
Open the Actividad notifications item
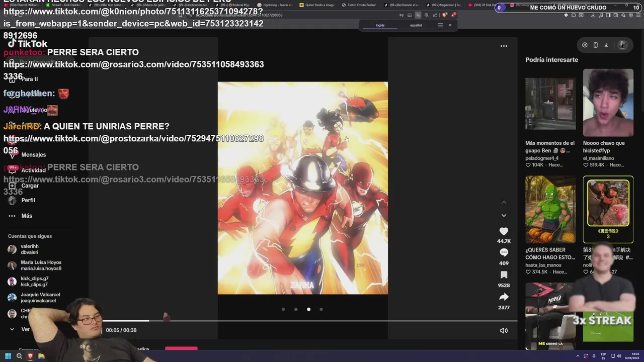[27, 170]
